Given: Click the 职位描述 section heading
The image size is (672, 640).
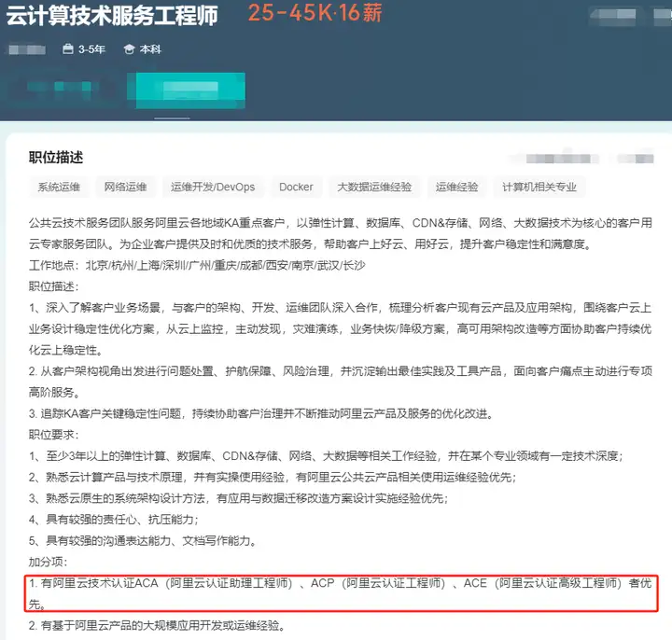Looking at the screenshot, I should click(56, 158).
